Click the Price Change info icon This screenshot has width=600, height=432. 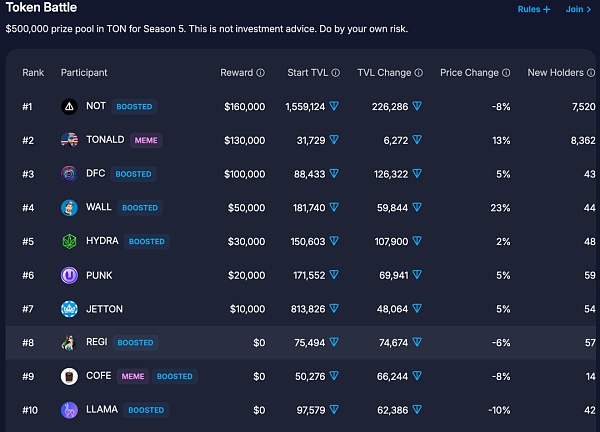(x=506, y=73)
